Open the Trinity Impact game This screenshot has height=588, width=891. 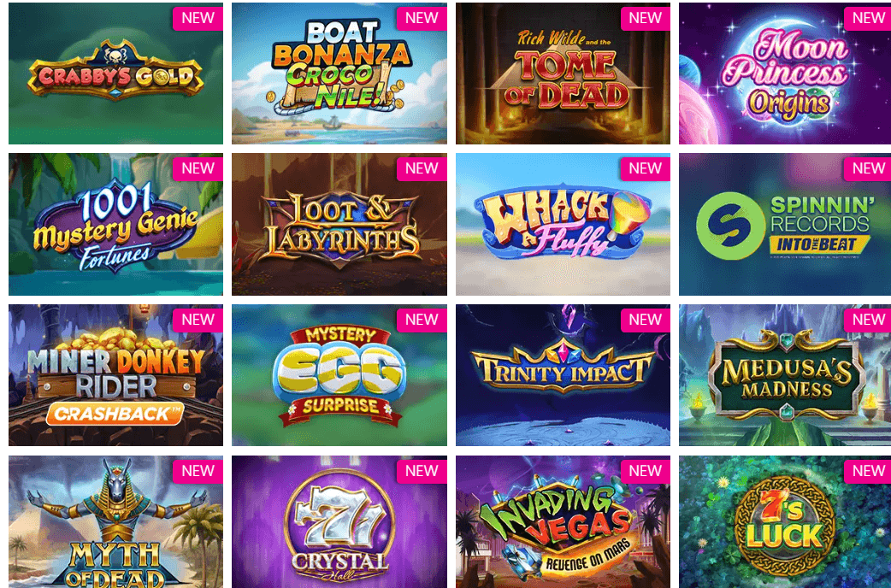563,375
